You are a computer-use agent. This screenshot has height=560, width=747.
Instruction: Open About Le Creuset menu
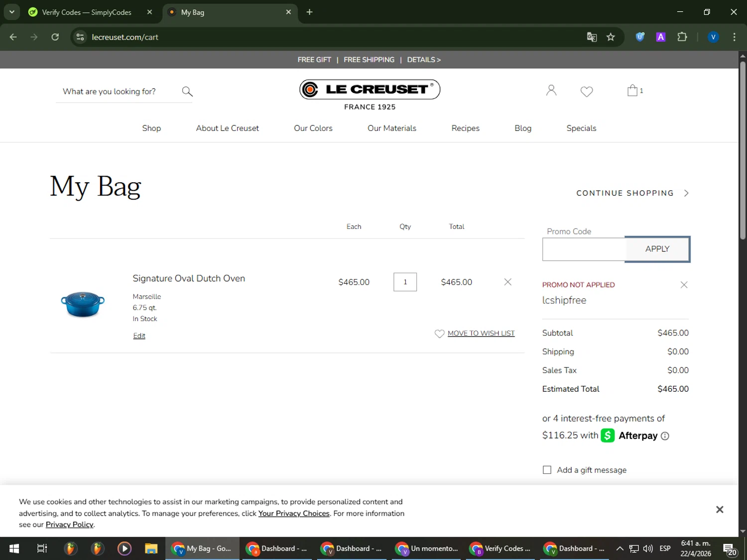pyautogui.click(x=227, y=128)
